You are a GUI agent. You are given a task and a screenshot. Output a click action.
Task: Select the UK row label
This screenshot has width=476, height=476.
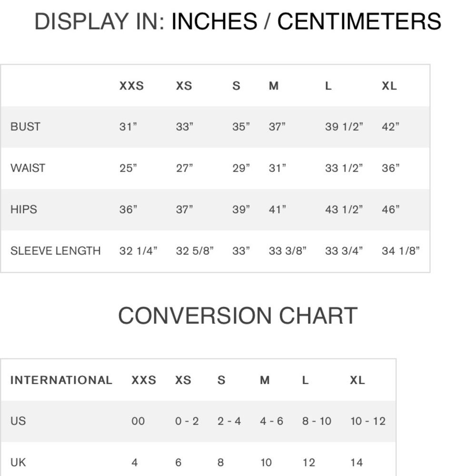[x=18, y=462]
